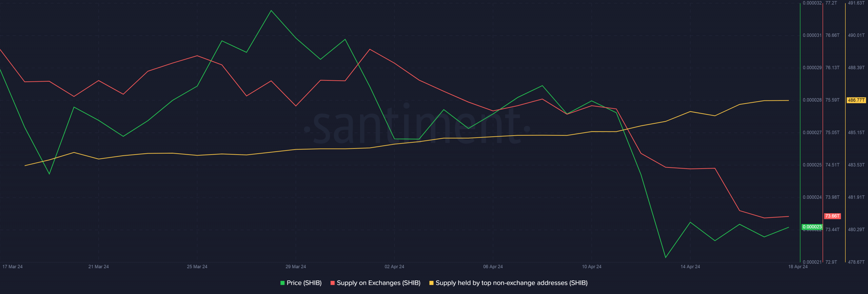The width and height of the screenshot is (868, 294).
Task: Click the yellow top non-exchange addresses swatch
Action: coord(431,283)
